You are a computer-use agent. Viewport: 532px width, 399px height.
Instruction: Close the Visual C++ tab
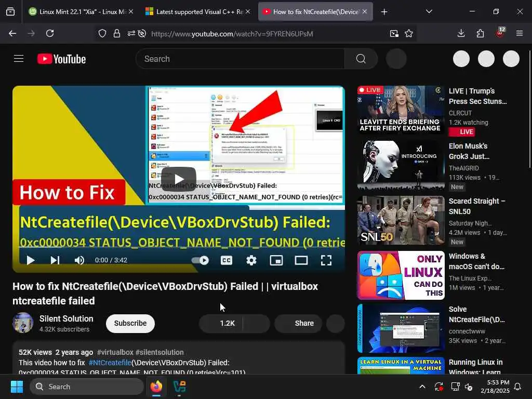coord(248,12)
